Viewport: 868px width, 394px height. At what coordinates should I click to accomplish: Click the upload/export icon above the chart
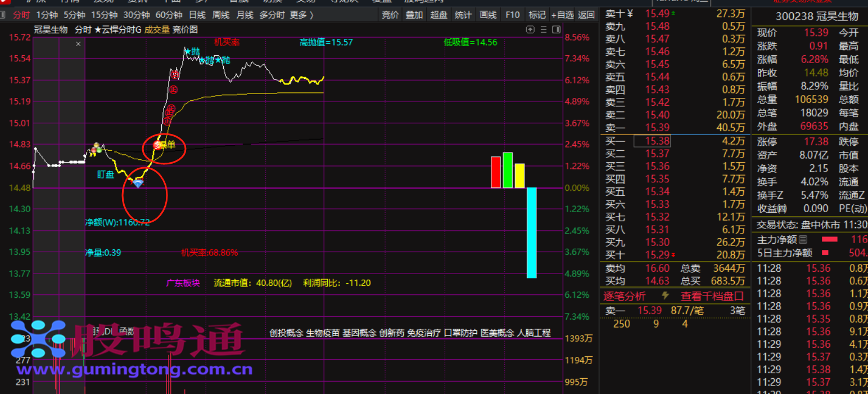(x=530, y=29)
